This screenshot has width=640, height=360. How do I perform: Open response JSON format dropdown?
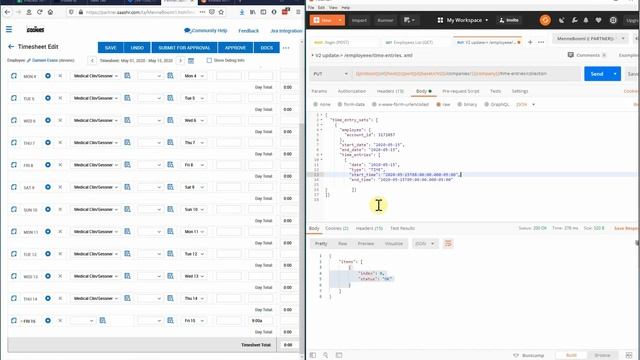pyautogui.click(x=424, y=244)
